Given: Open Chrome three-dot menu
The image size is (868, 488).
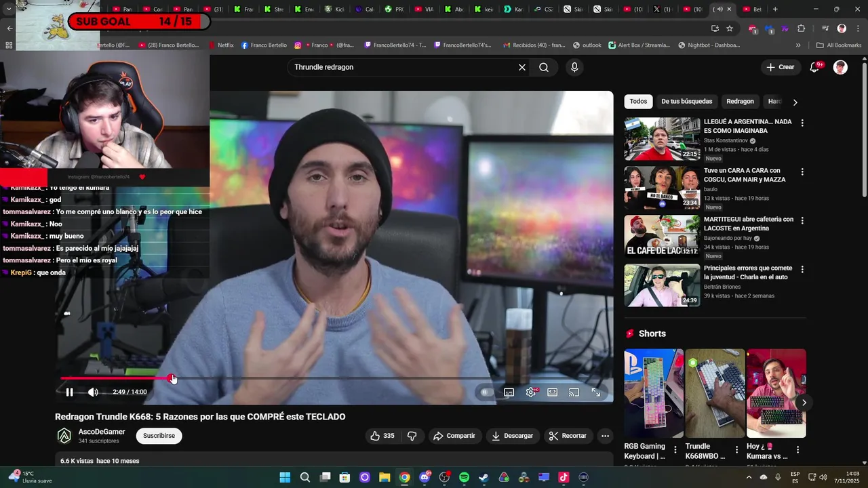Looking at the screenshot, I should tap(856, 28).
